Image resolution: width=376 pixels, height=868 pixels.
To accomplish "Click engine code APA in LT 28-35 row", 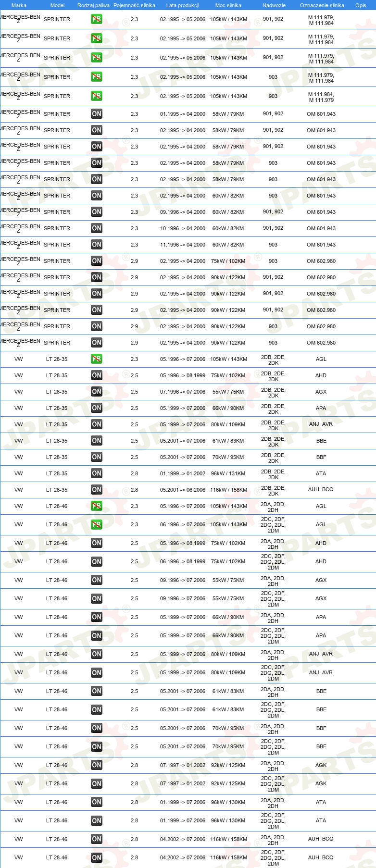I will [x=321, y=408].
